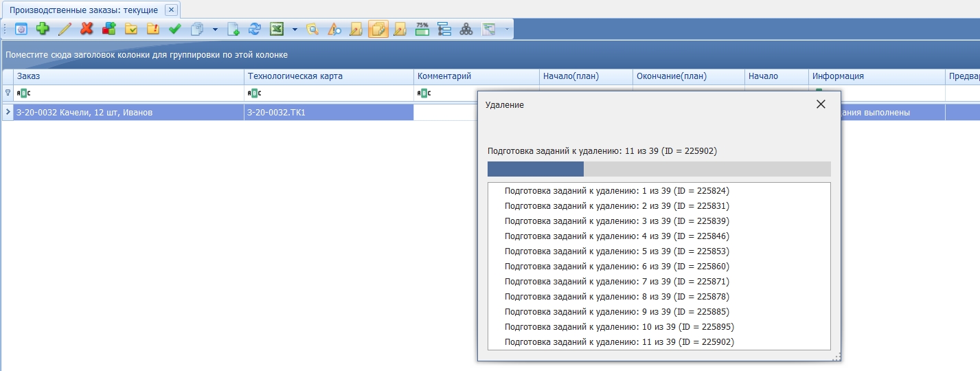Screen dimensions: 980x371
Task: Sort by Технологическая карта column header
Action: (329, 76)
